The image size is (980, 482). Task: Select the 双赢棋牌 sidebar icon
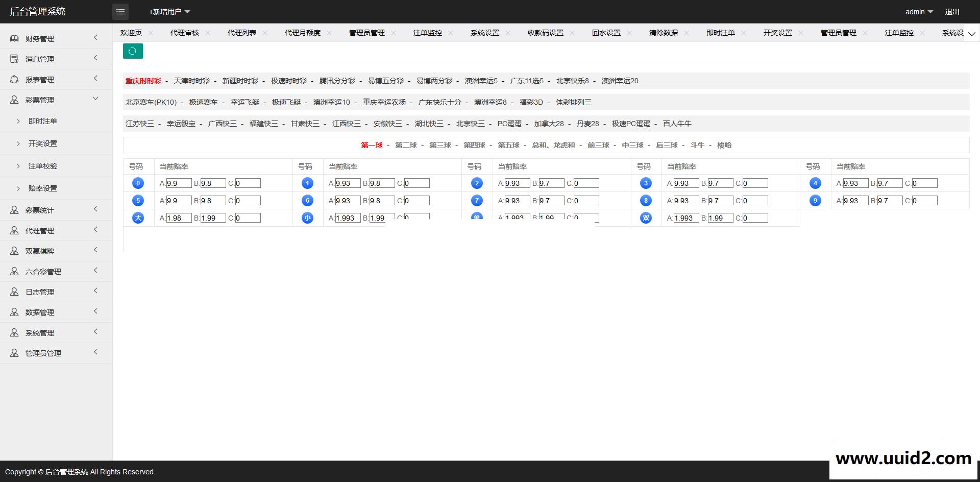[x=14, y=251]
